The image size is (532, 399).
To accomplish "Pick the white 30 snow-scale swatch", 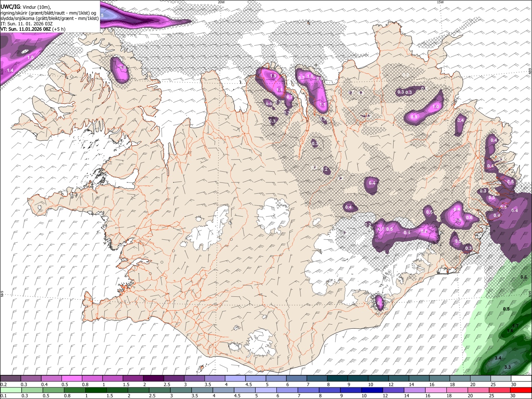I will coord(521,379).
